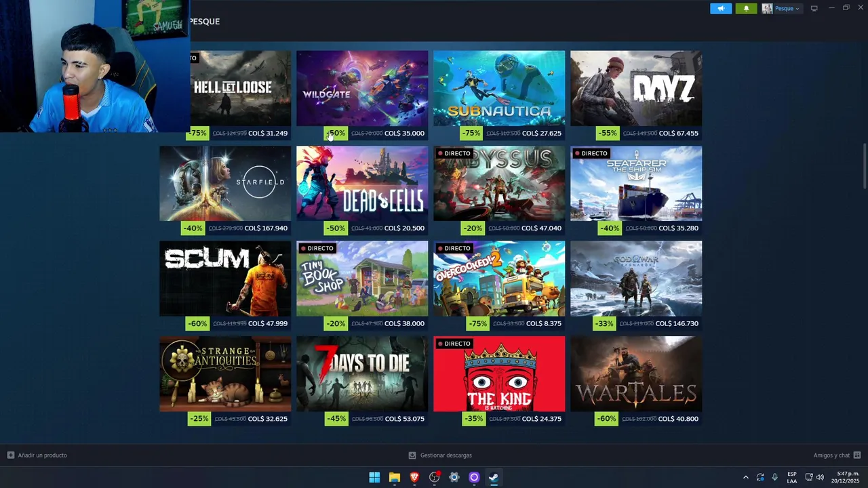Click the Añadir un producto label
Image resolution: width=868 pixels, height=488 pixels.
point(43,455)
